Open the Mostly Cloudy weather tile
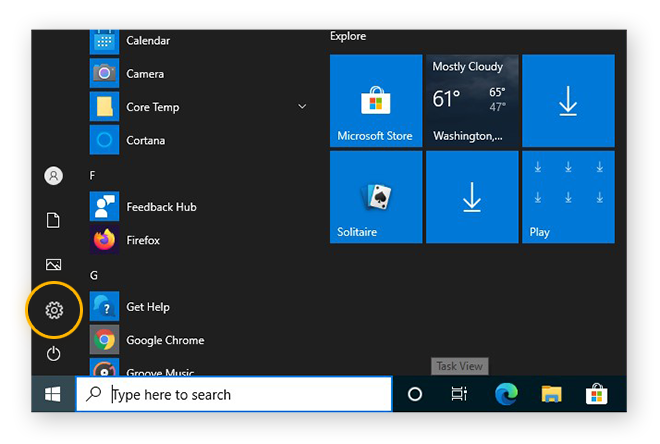This screenshot has height=444, width=660. click(x=472, y=101)
